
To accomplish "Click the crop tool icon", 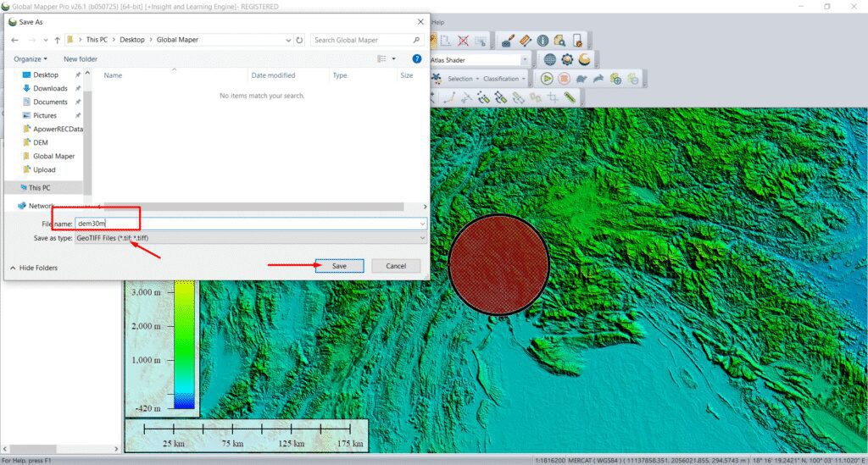I will 553,98.
